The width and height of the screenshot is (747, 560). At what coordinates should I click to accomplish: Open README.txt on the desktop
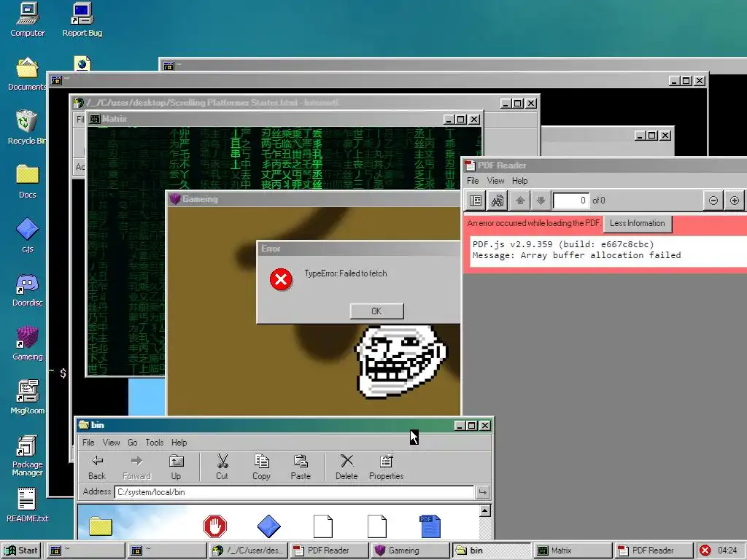click(27, 505)
